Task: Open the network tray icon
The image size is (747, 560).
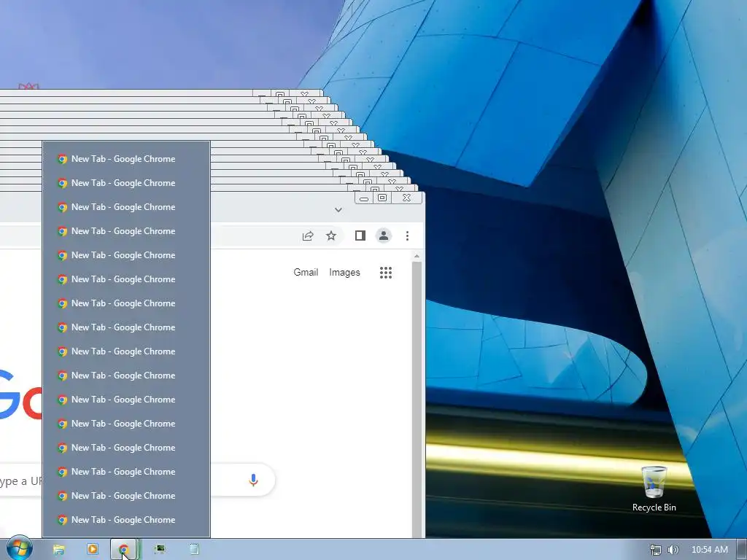Action: coord(656,550)
